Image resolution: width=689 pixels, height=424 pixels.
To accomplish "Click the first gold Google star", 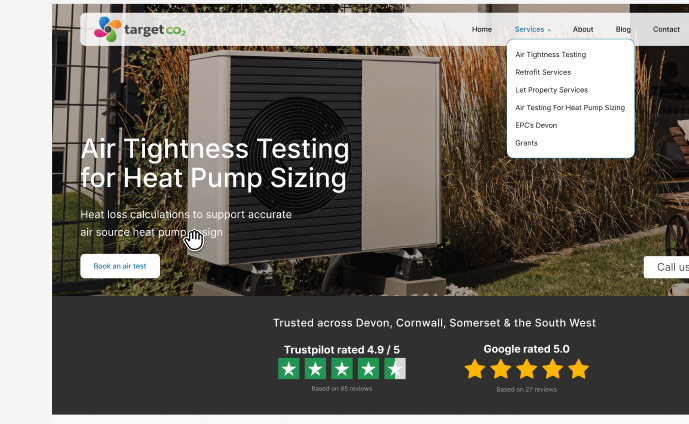I will 475,369.
